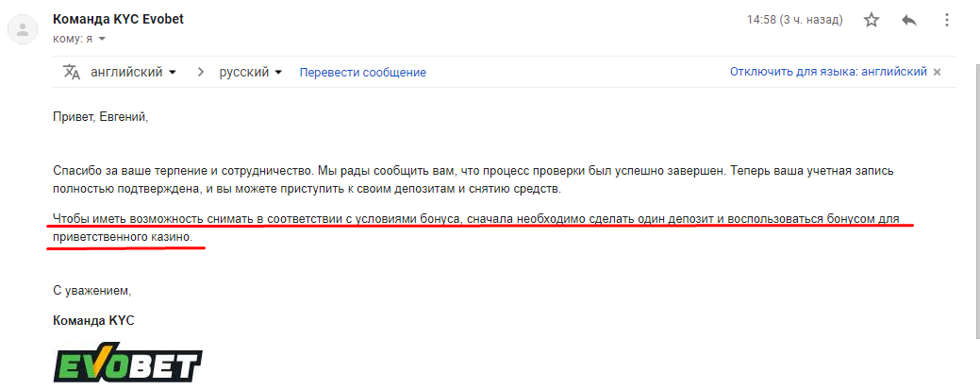
Task: Click the reply arrow icon
Action: pyautogui.click(x=908, y=20)
